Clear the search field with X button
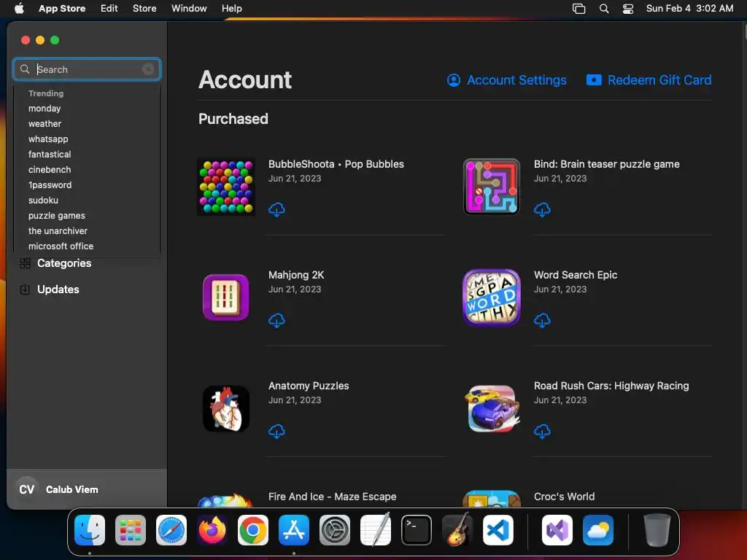 pyautogui.click(x=148, y=69)
